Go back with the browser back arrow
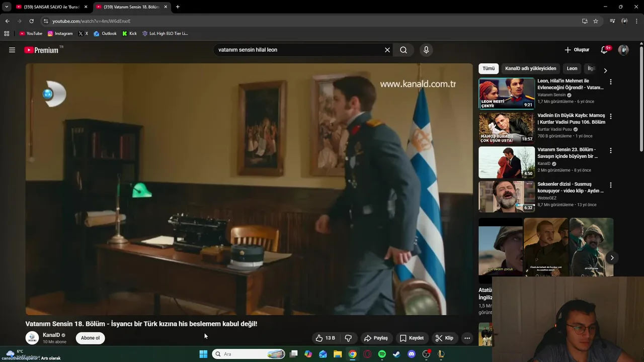This screenshot has width=644, height=362. 7,21
